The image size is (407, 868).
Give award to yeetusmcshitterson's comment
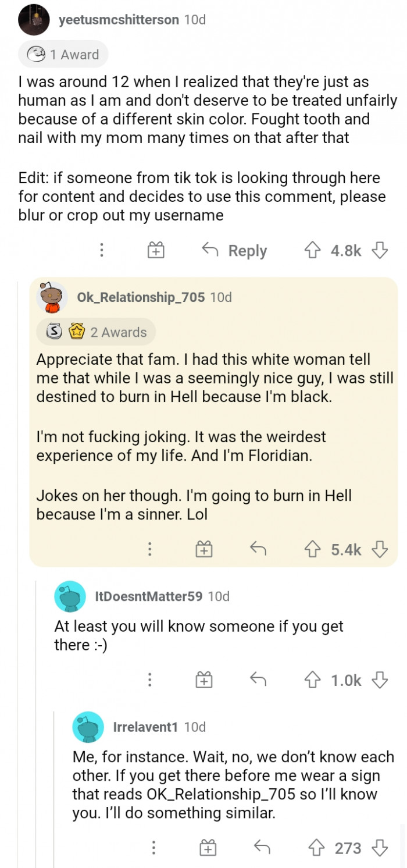(155, 251)
